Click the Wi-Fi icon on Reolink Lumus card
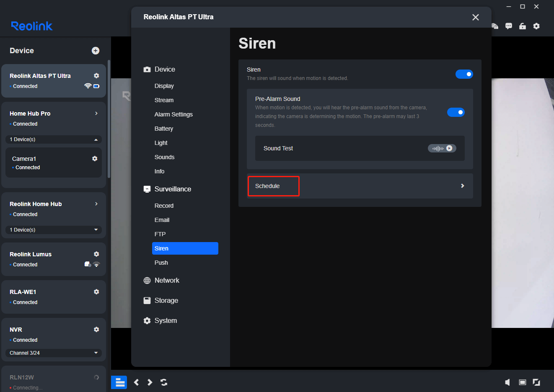 96,264
